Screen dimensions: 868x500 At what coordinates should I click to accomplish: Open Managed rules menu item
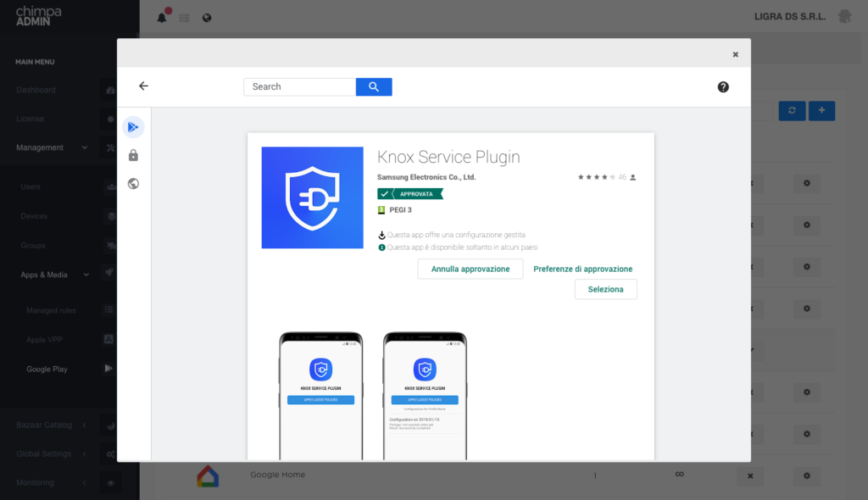(51, 310)
